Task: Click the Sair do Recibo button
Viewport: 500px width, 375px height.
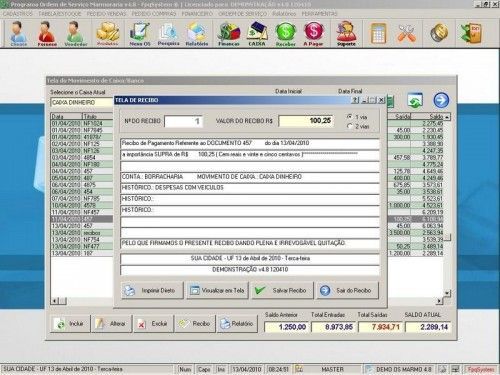Action: pyautogui.click(x=348, y=290)
